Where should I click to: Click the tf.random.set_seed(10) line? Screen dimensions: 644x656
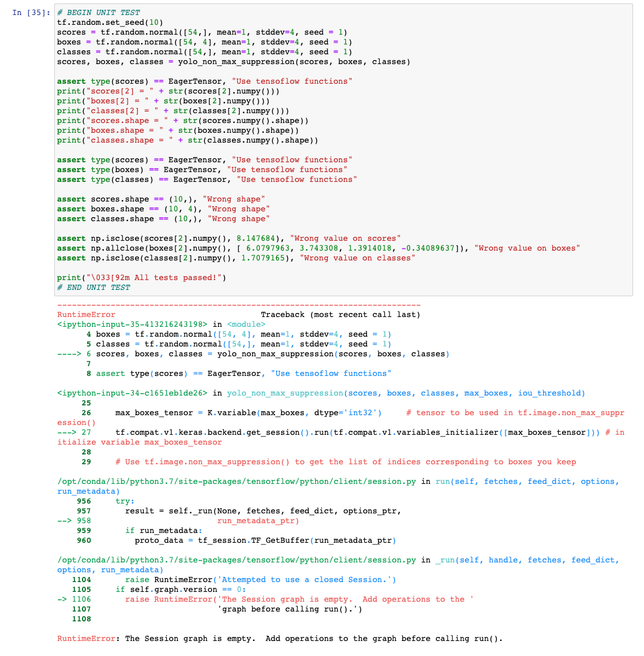110,22
